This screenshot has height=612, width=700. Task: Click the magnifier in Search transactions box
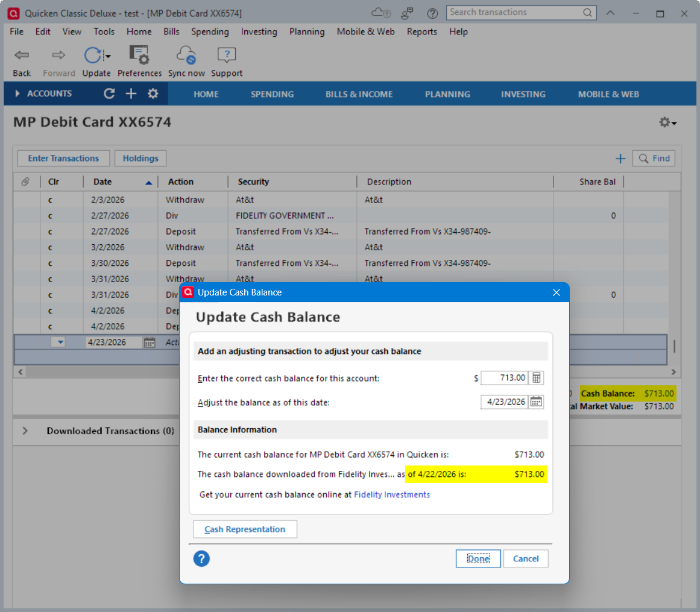(587, 13)
